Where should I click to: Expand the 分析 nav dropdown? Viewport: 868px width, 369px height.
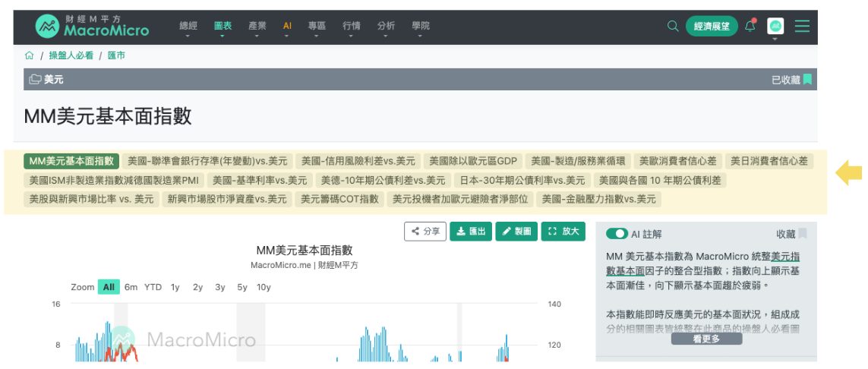386,26
